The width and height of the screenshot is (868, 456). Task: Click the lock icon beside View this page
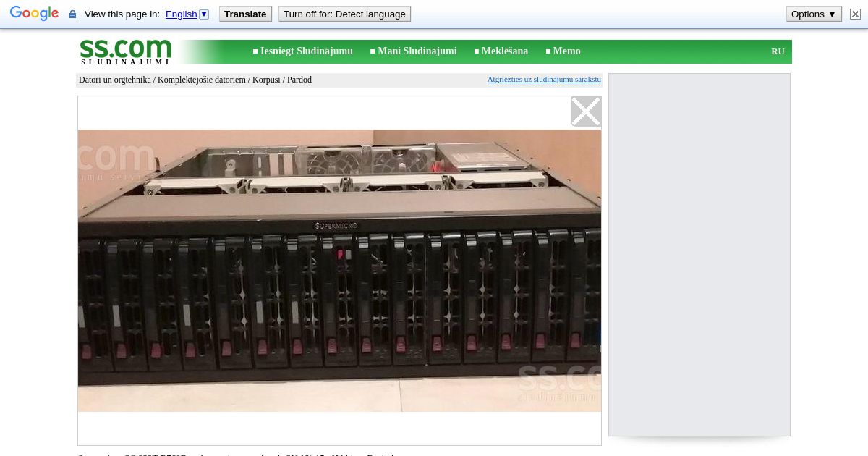tap(72, 14)
